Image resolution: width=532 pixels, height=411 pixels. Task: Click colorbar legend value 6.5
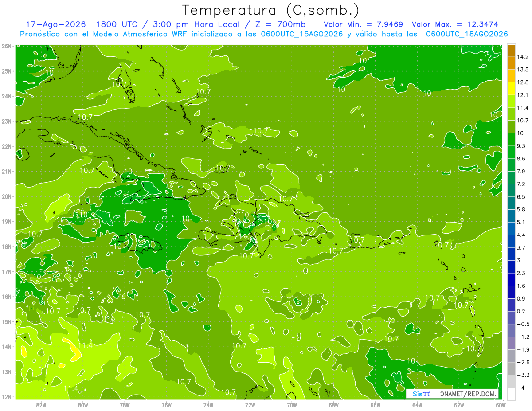pyautogui.click(x=522, y=197)
